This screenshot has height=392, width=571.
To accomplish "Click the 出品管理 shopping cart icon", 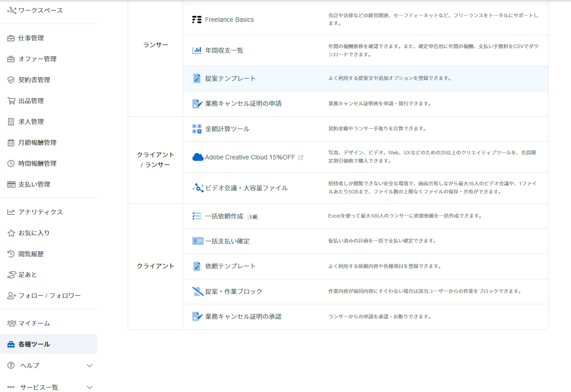I will (11, 101).
